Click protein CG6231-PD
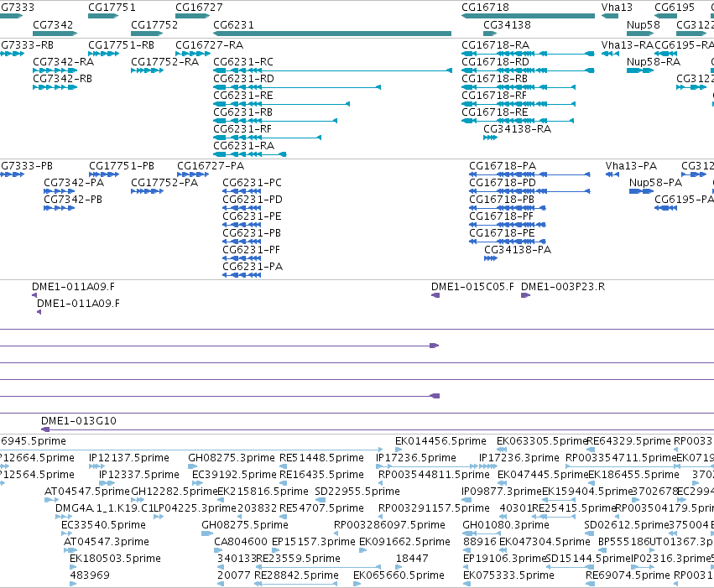This screenshot has width=714, height=588. (x=253, y=200)
